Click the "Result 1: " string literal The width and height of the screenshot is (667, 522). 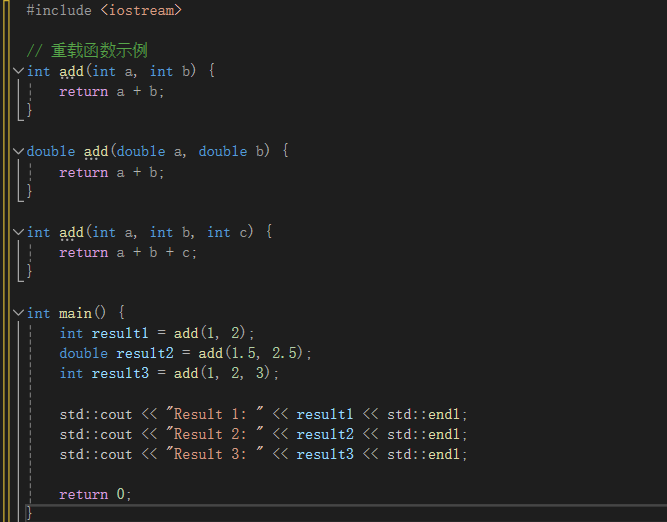pyautogui.click(x=214, y=414)
